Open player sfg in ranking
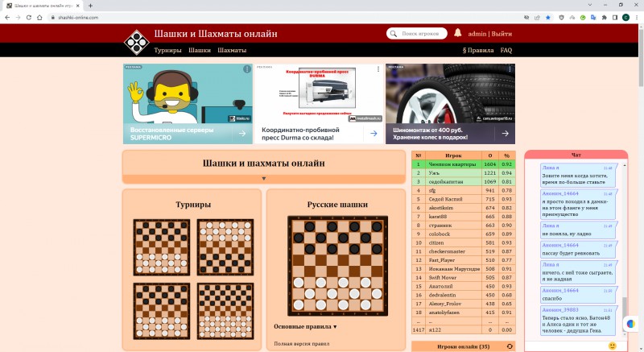This screenshot has height=352, width=644. (x=432, y=190)
